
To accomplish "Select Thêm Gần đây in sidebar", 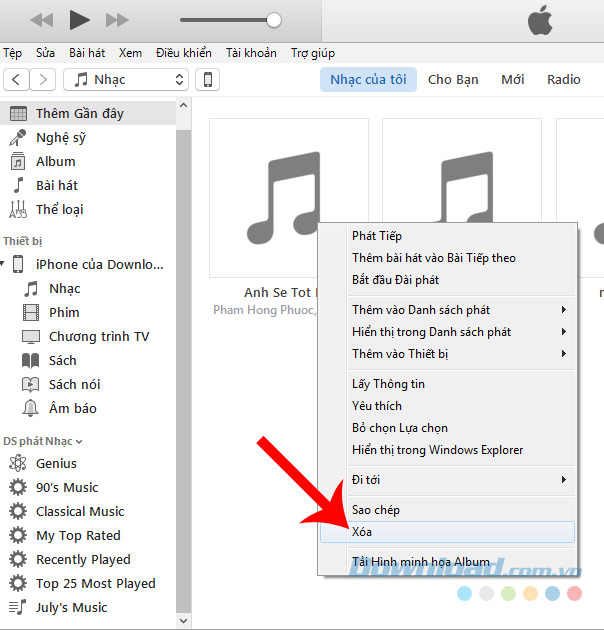I will coord(88,113).
